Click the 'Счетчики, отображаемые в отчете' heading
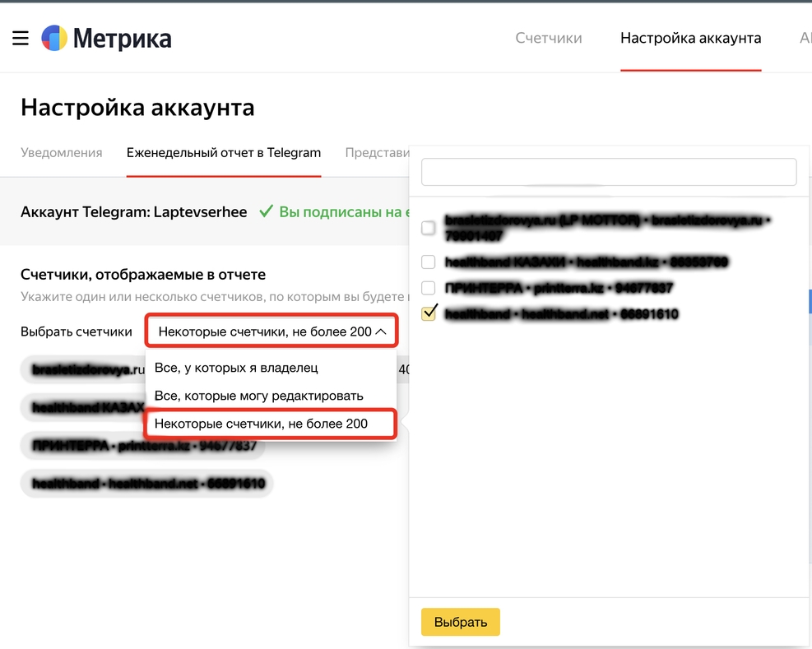812x649 pixels. (x=143, y=275)
